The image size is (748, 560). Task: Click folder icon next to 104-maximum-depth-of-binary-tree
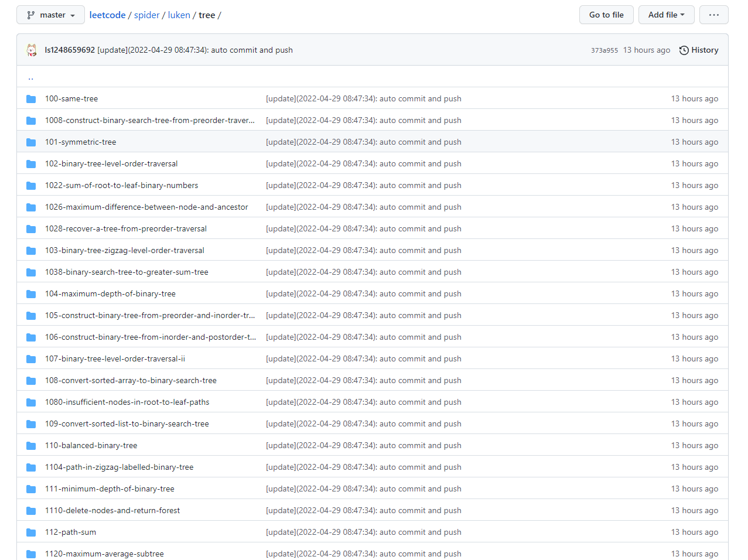tap(31, 294)
